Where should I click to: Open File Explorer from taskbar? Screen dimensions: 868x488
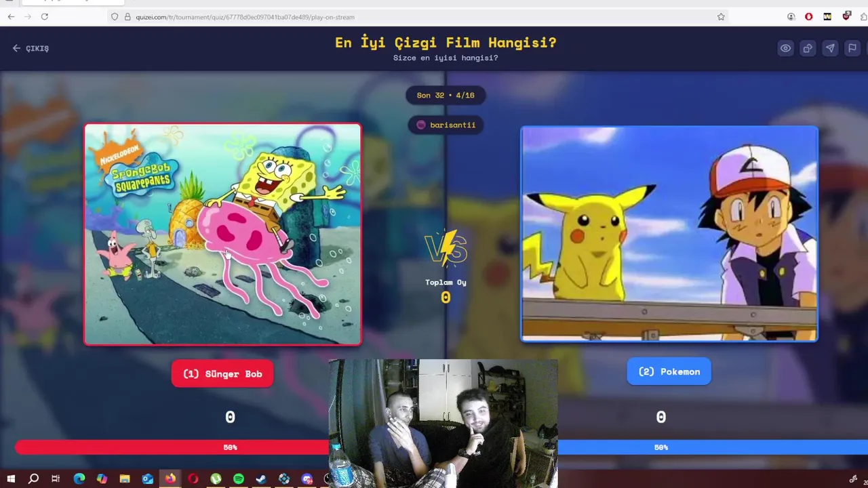tap(125, 479)
